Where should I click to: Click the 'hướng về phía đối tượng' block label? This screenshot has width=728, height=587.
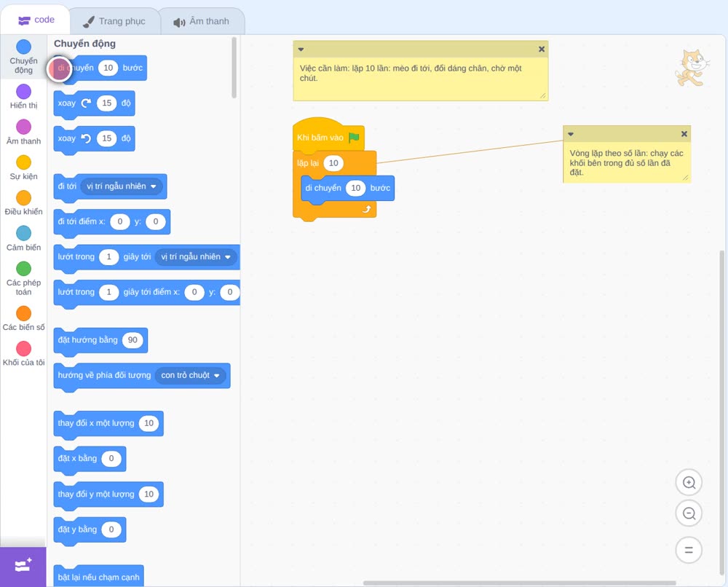click(104, 375)
